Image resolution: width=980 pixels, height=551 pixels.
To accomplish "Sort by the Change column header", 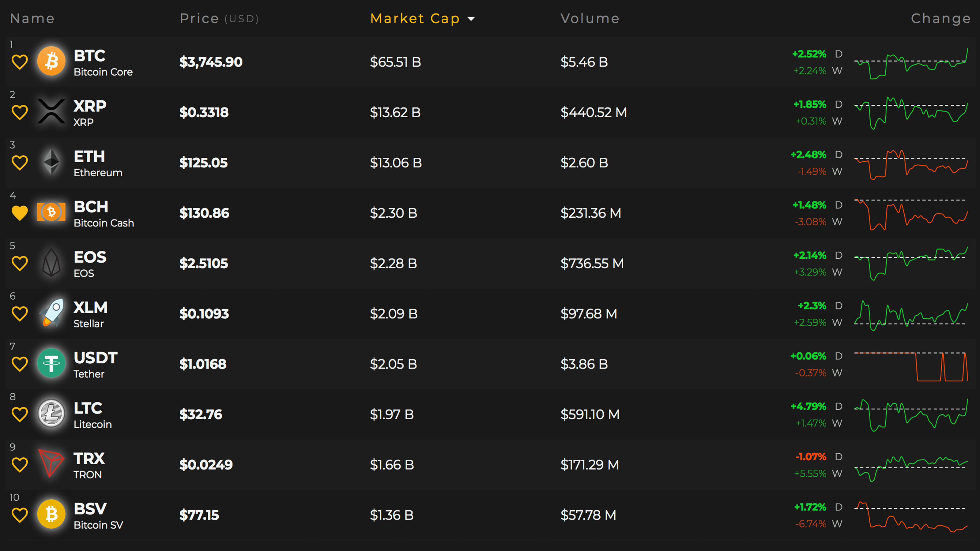I will click(x=940, y=19).
